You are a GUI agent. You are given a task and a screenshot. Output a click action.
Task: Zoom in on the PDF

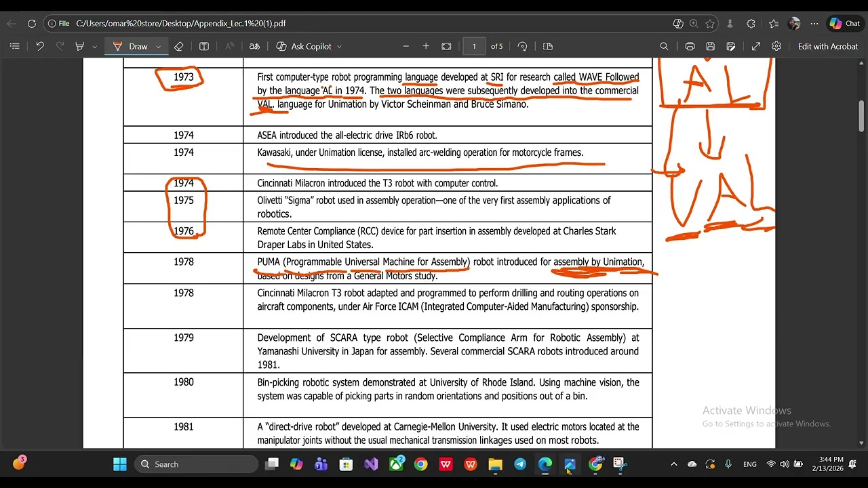pos(426,46)
